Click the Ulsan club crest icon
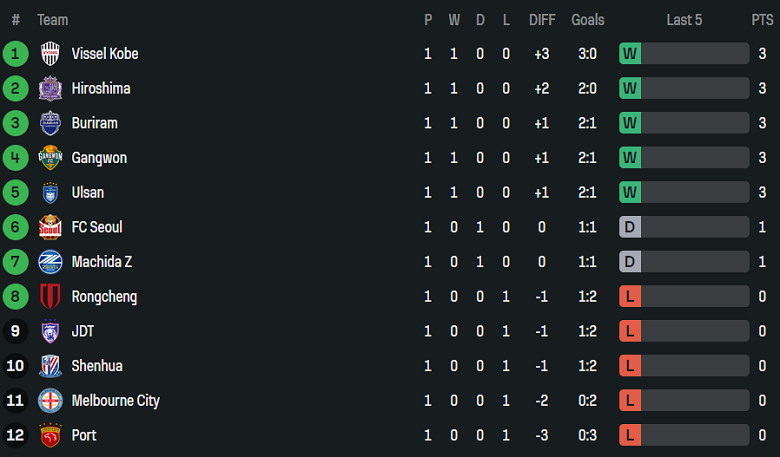Viewport: 780px width, 457px height. tap(50, 193)
